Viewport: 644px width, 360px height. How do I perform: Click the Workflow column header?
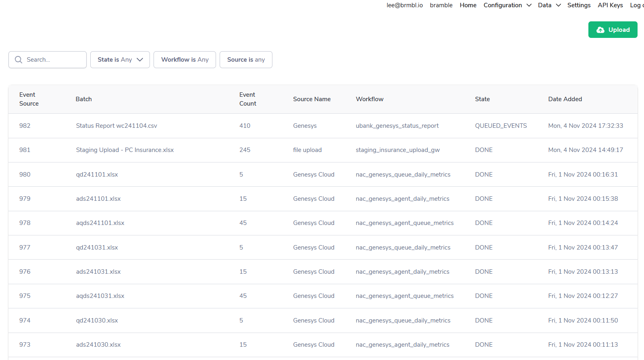pyautogui.click(x=370, y=99)
